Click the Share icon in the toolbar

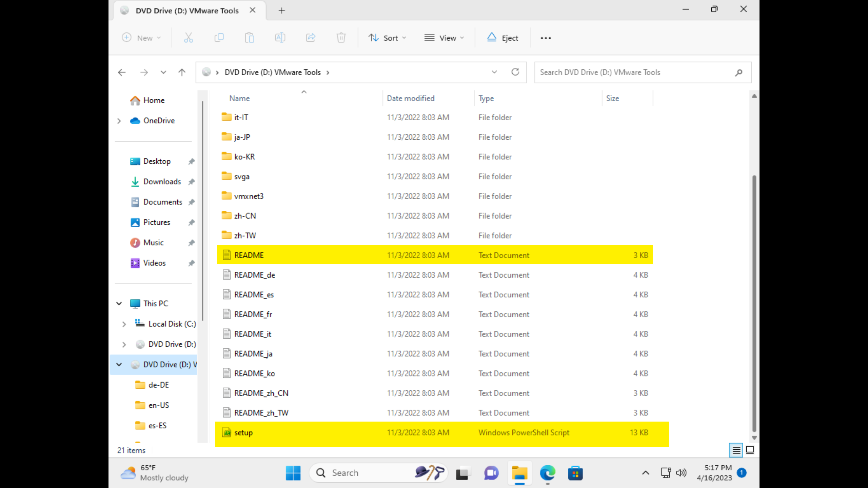(311, 38)
